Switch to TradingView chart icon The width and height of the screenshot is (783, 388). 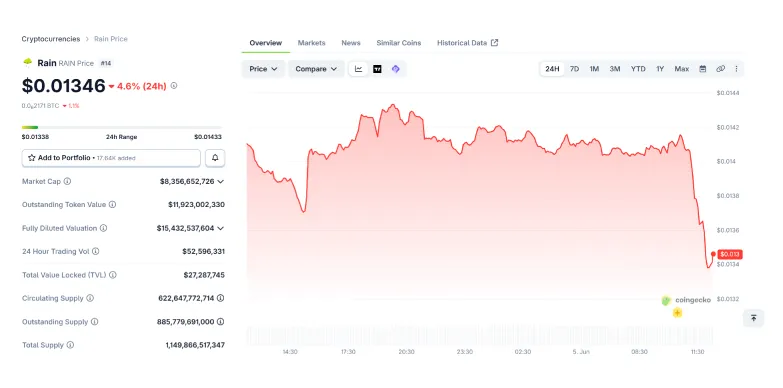tap(378, 69)
